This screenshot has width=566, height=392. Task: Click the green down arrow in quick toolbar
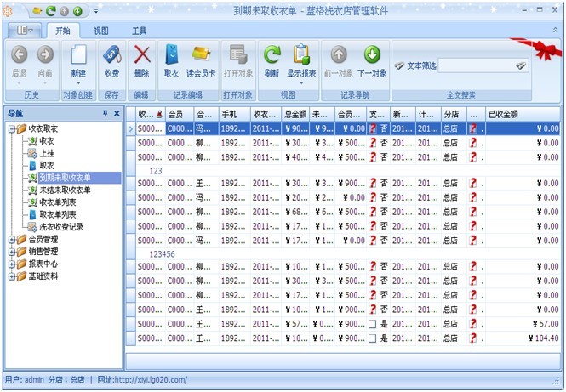pyautogui.click(x=77, y=12)
